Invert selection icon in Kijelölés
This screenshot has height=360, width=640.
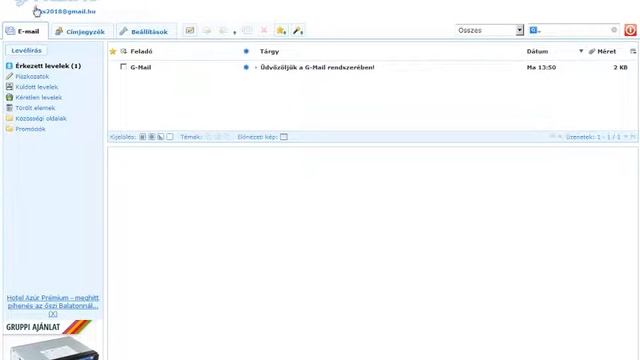(160, 137)
